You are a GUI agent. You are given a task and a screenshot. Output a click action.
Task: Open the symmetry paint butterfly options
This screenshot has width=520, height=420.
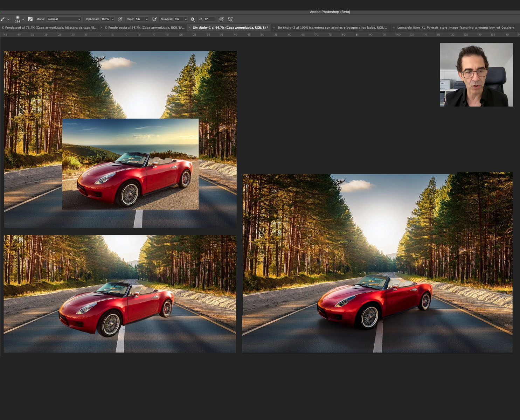[230, 19]
